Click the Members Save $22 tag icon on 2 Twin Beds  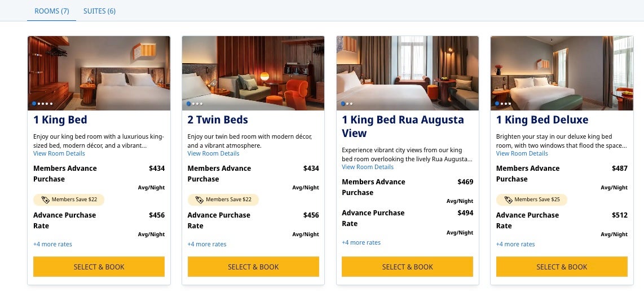200,200
